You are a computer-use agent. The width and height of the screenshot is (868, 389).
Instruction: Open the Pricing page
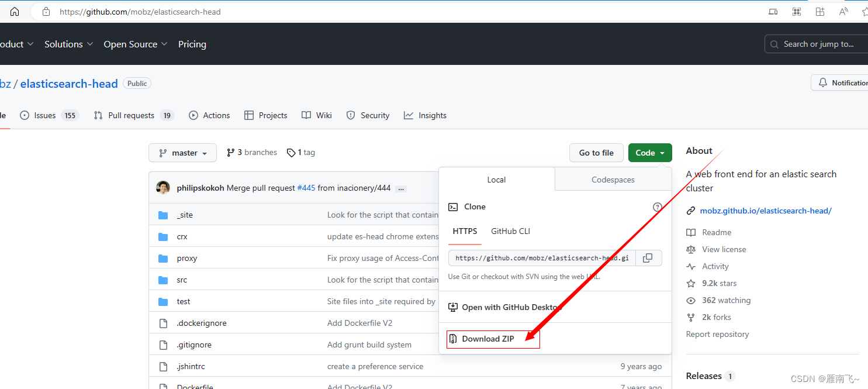(x=192, y=44)
